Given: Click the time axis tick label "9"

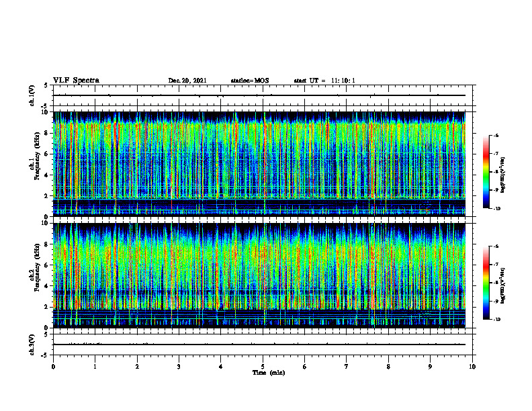Looking at the screenshot, I should [x=430, y=367].
